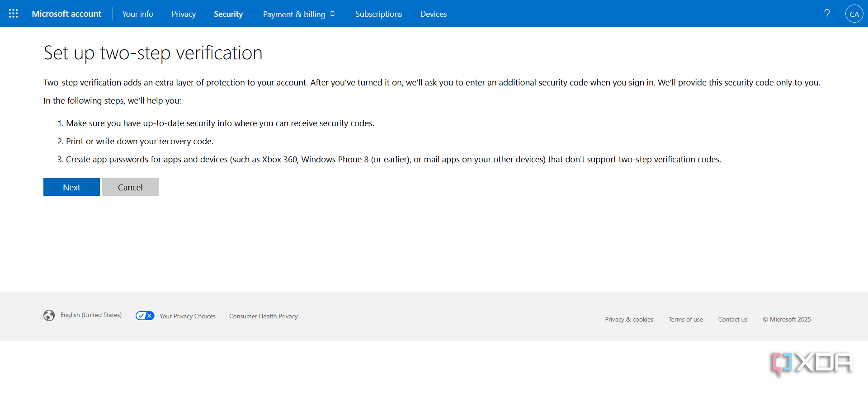Image resolution: width=868 pixels, height=393 pixels.
Task: Click the Privacy Choices check-and-X icon
Action: pos(145,316)
